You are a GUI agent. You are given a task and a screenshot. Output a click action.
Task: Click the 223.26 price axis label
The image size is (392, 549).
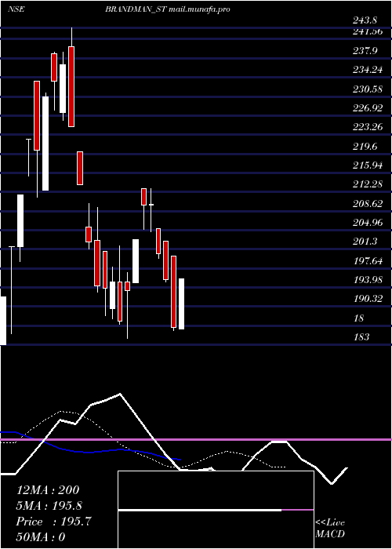(x=368, y=127)
